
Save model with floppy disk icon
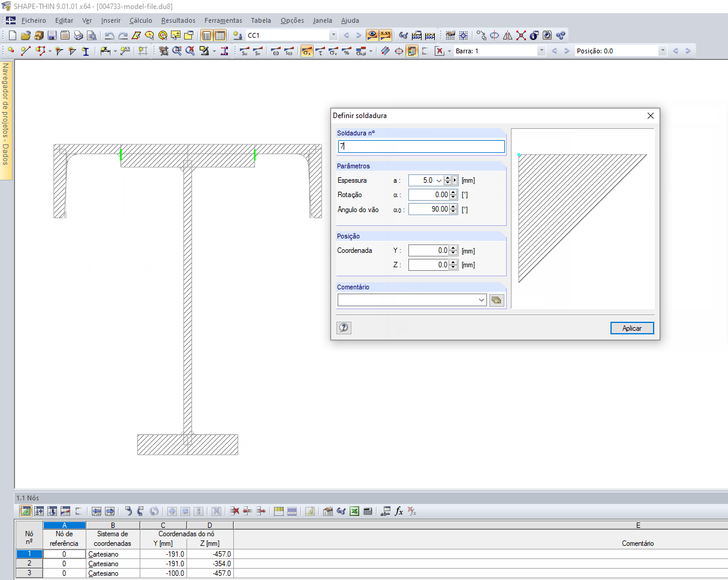52,35
